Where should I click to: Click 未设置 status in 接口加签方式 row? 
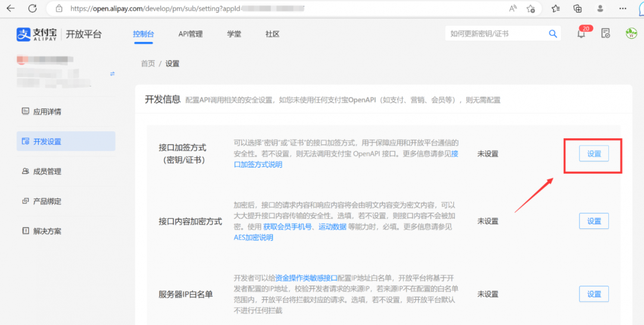pos(488,154)
